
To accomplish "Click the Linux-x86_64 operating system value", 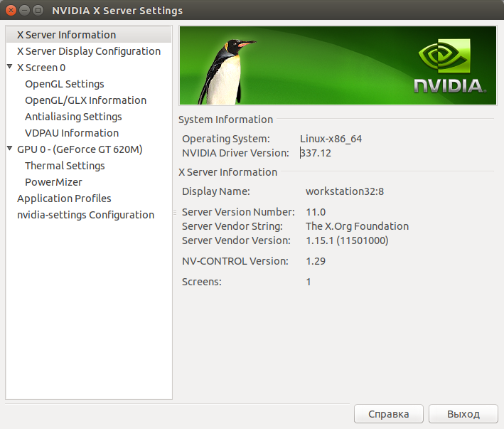I will (x=331, y=139).
